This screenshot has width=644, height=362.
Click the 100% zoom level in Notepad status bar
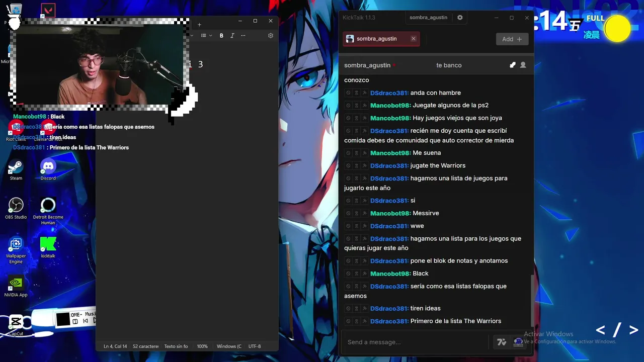202,346
